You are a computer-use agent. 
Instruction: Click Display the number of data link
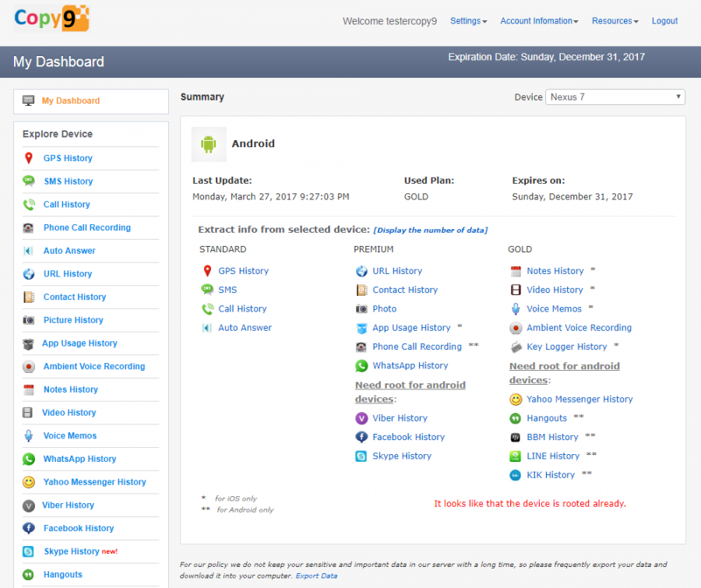[x=431, y=231]
